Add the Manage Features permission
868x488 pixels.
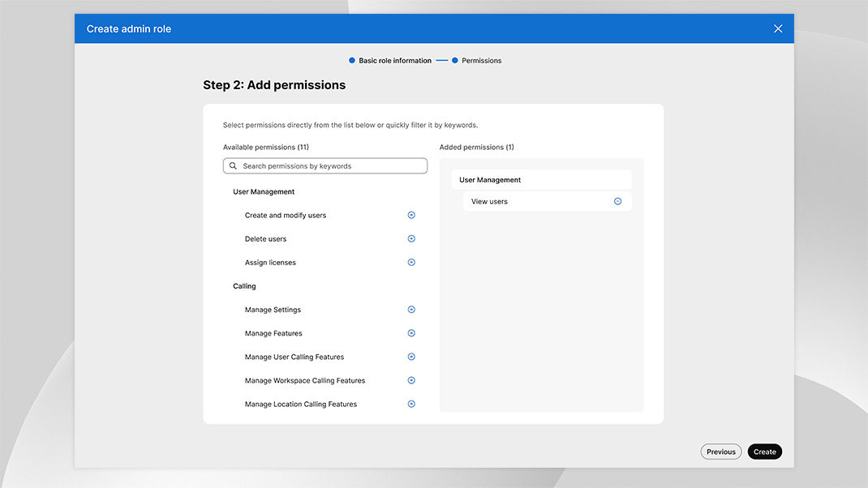point(411,333)
